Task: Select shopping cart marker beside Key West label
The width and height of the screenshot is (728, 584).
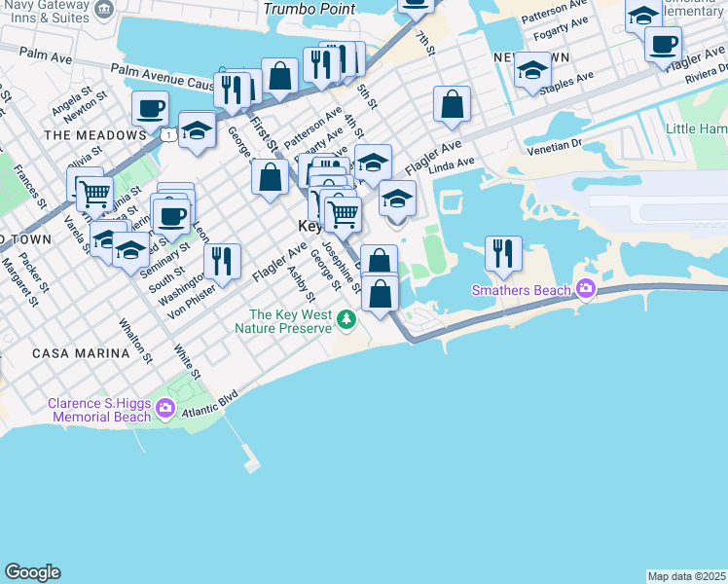Action: pos(343,215)
